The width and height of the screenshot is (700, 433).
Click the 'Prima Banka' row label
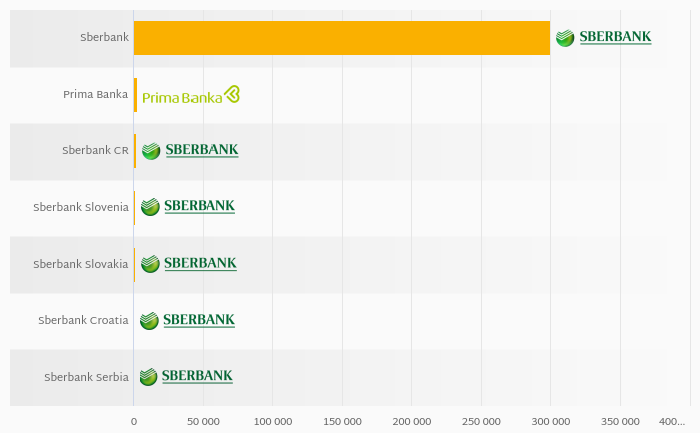pyautogui.click(x=96, y=95)
